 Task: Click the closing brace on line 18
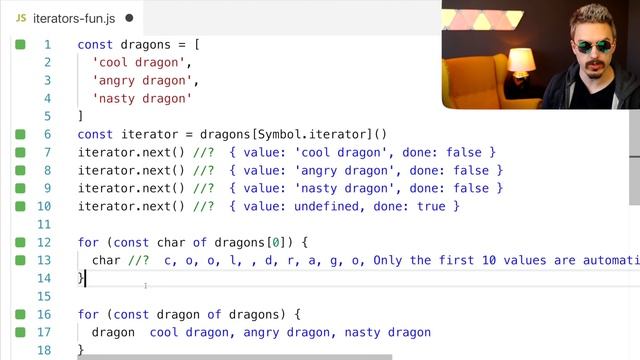tap(81, 350)
